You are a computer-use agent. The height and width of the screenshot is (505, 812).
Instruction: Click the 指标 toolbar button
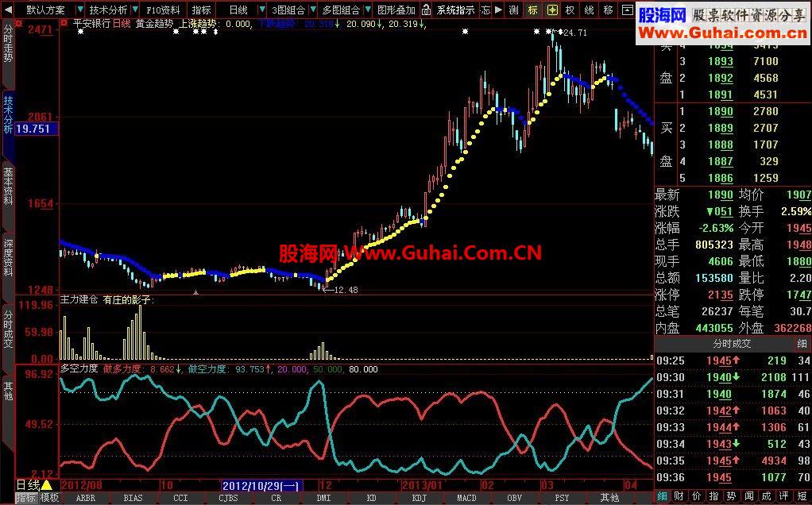201,10
